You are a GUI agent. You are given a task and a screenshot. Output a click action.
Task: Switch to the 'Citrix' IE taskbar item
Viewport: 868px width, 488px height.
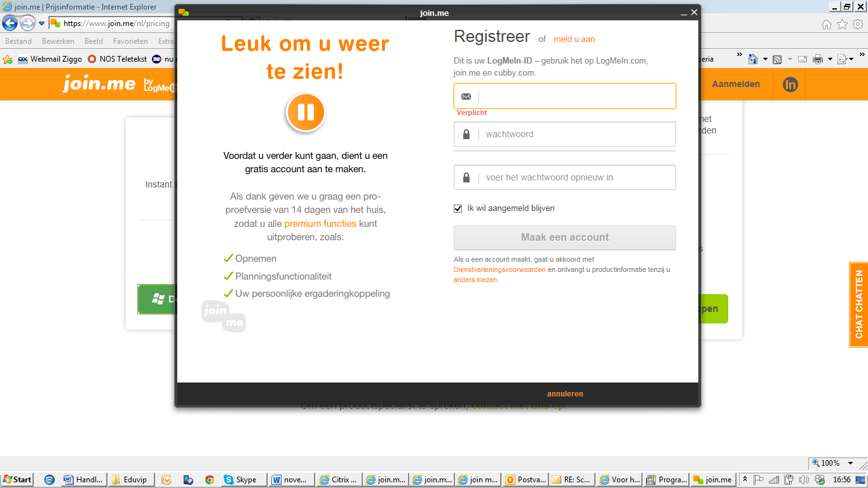(x=339, y=480)
